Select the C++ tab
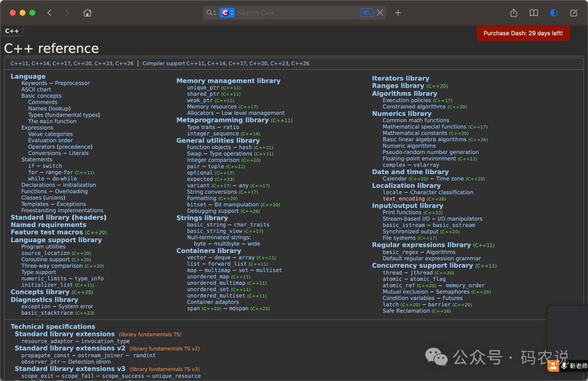This screenshot has width=588, height=381. click(12, 31)
